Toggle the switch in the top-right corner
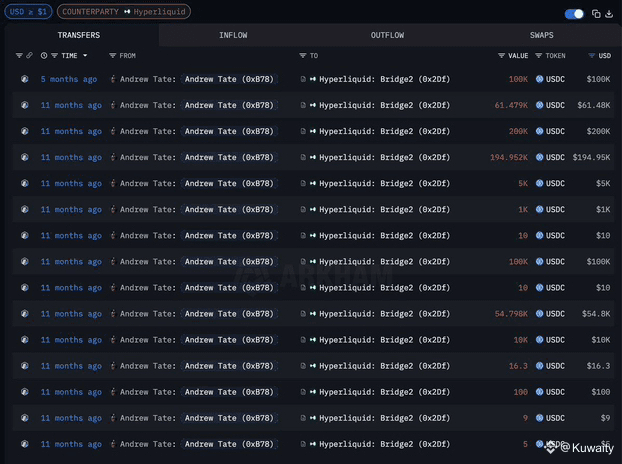The image size is (622, 464). pyautogui.click(x=574, y=14)
